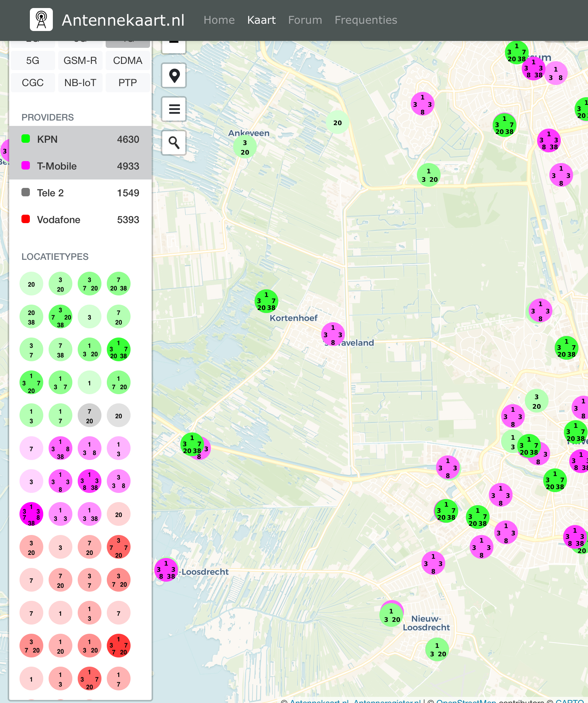
Task: Click the Antennekaart.nl antenna logo icon
Action: tap(41, 20)
